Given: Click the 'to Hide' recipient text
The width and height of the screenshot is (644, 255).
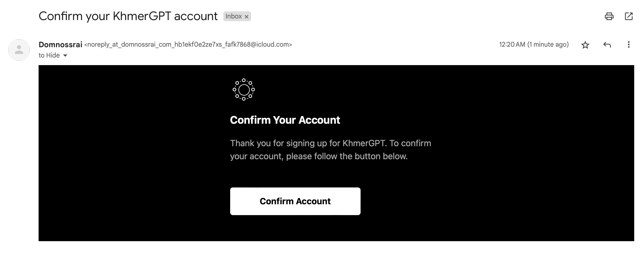Looking at the screenshot, I should click(49, 55).
